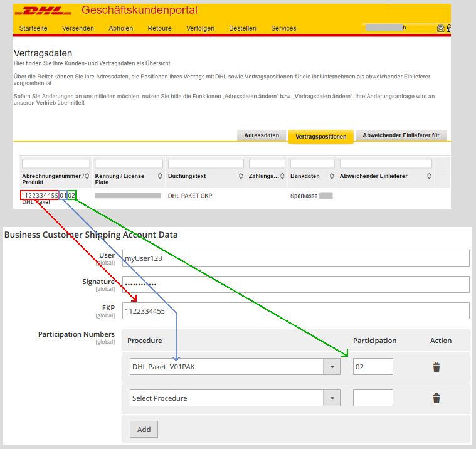Viewport: 476px width, 449px height.
Task: Click the Buchungstext filter input
Action: (x=206, y=164)
